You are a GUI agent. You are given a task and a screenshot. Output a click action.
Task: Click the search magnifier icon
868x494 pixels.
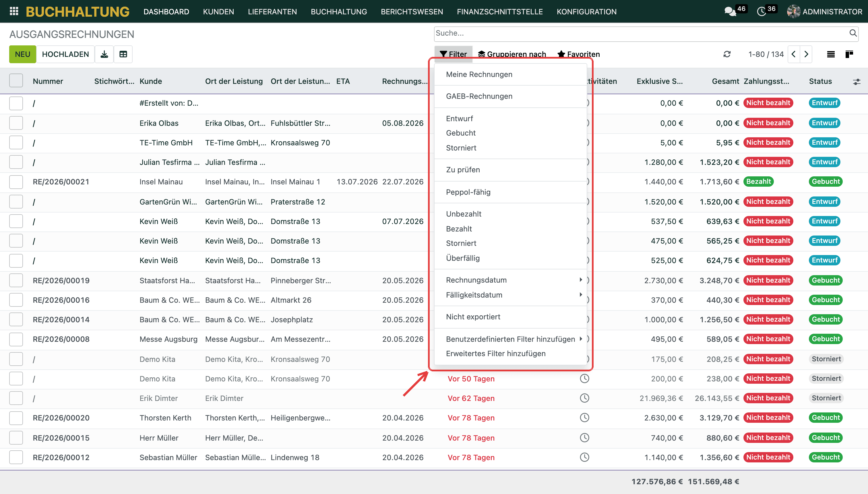pyautogui.click(x=853, y=33)
